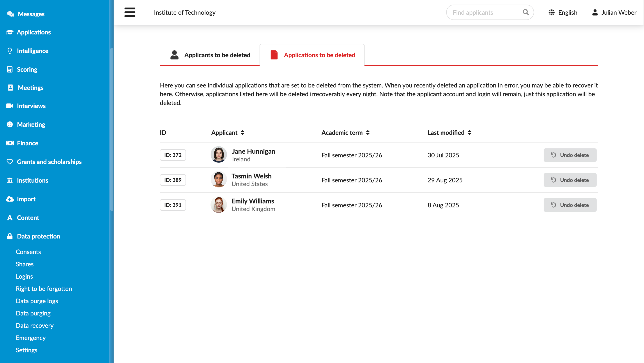Undo delete for Emily Williams
This screenshot has width=644, height=363.
[x=570, y=205]
